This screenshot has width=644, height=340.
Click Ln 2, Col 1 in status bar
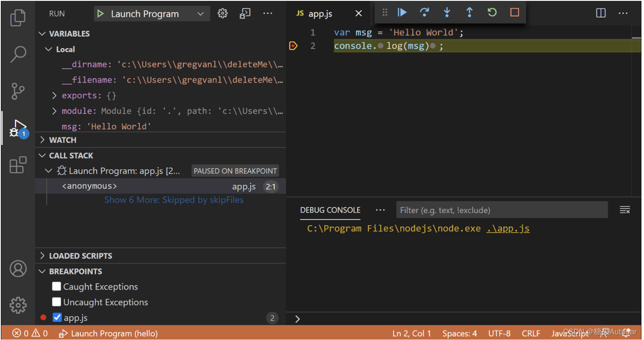coord(412,334)
